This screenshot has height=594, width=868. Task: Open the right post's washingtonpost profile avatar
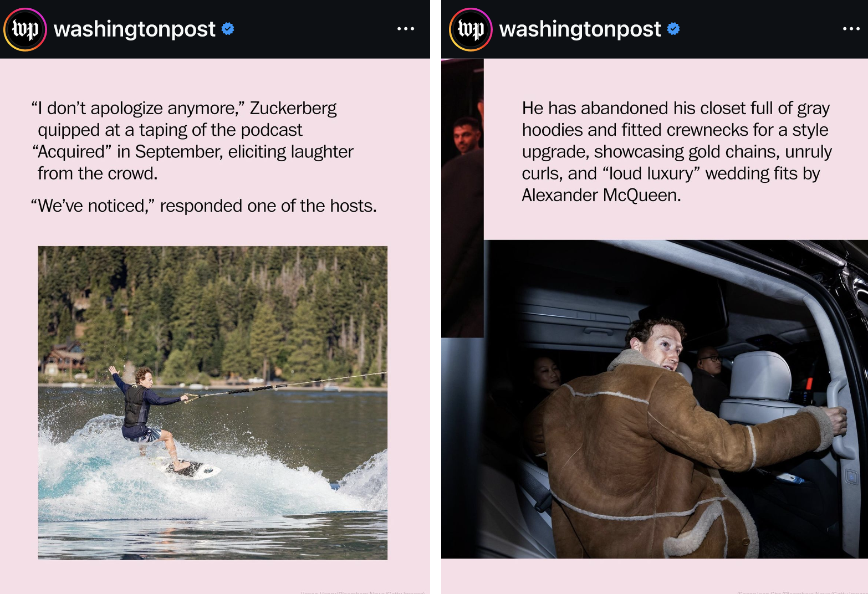pyautogui.click(x=471, y=29)
